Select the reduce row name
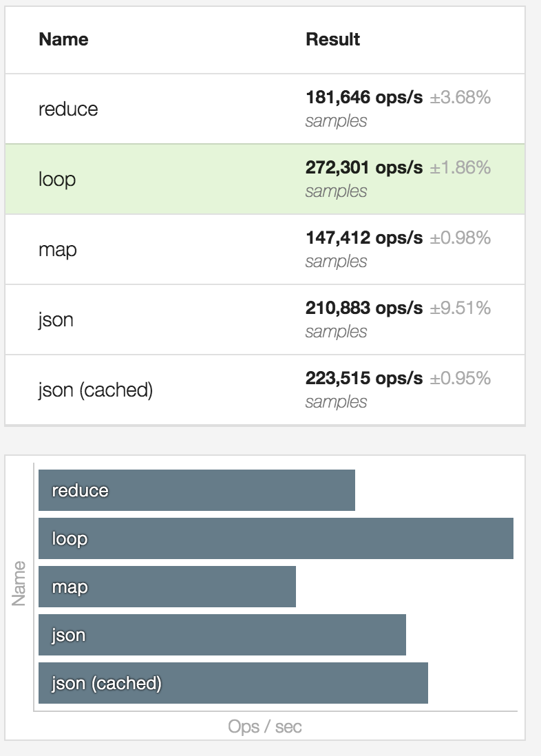This screenshot has height=756, width=541. click(68, 109)
